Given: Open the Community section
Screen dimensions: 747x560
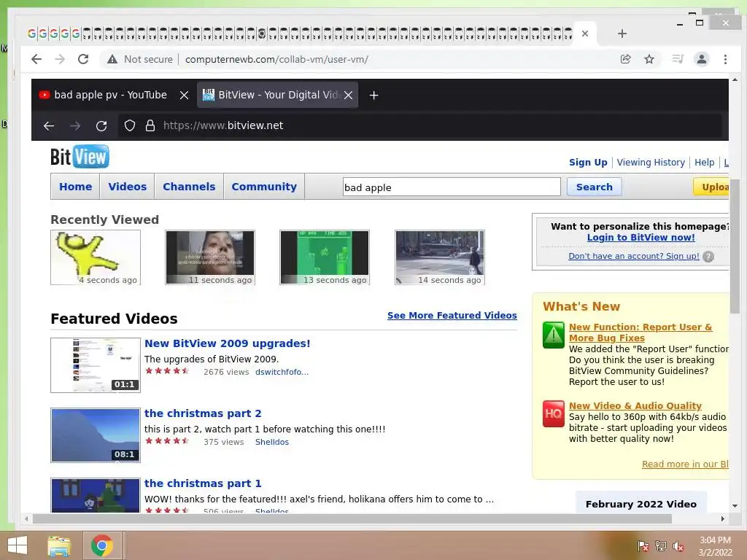Looking at the screenshot, I should pyautogui.click(x=264, y=187).
